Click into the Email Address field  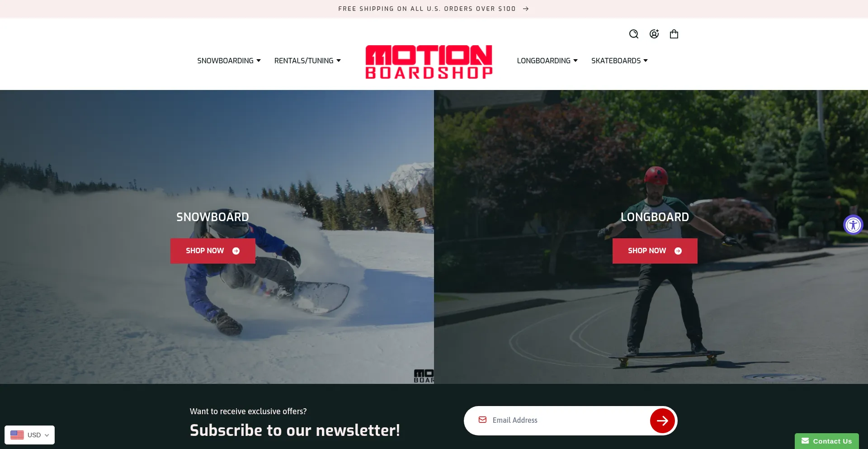pyautogui.click(x=567, y=421)
